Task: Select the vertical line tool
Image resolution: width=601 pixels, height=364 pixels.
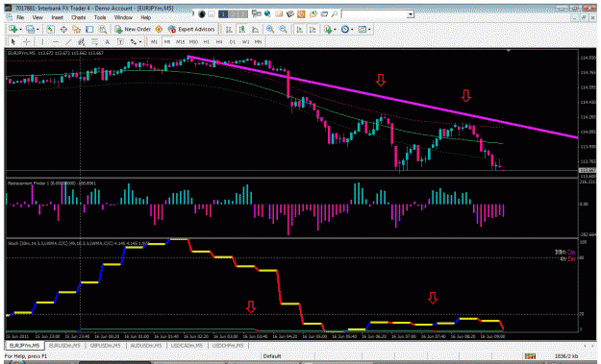Action: click(x=42, y=41)
